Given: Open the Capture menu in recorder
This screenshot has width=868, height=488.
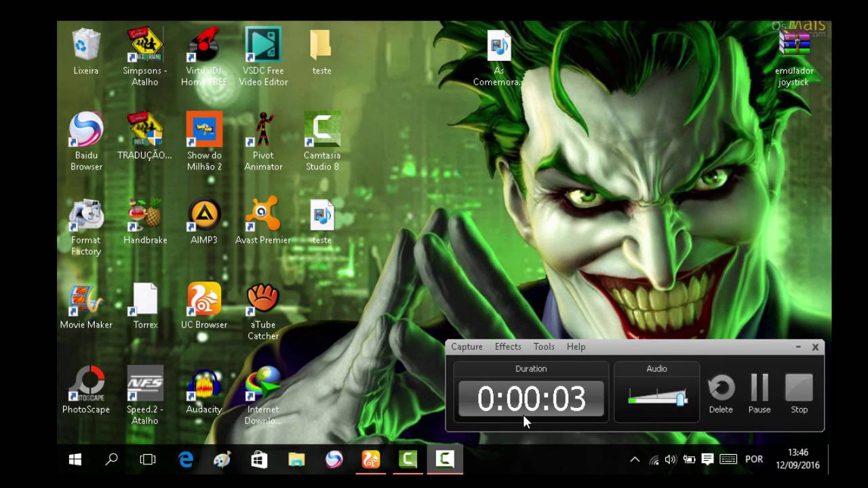Looking at the screenshot, I should point(467,346).
